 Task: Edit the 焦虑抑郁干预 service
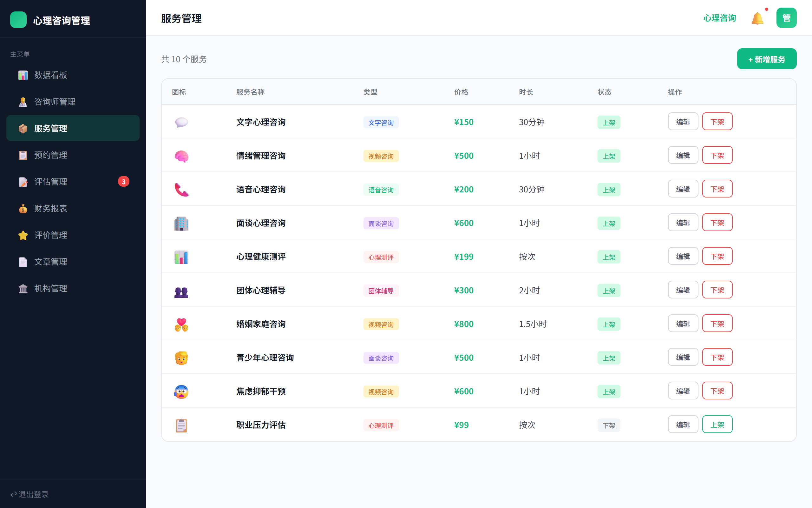[x=683, y=391]
